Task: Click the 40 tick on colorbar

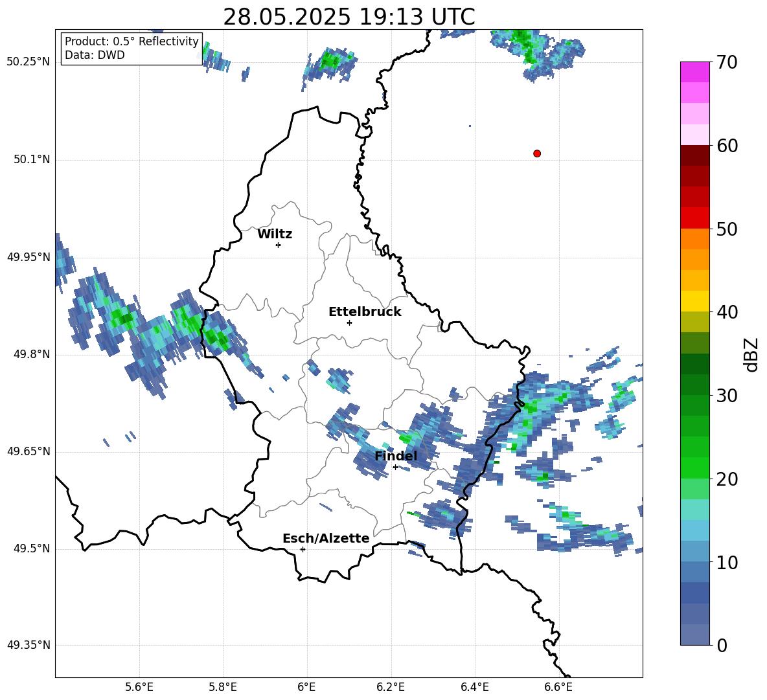Action: click(x=726, y=312)
